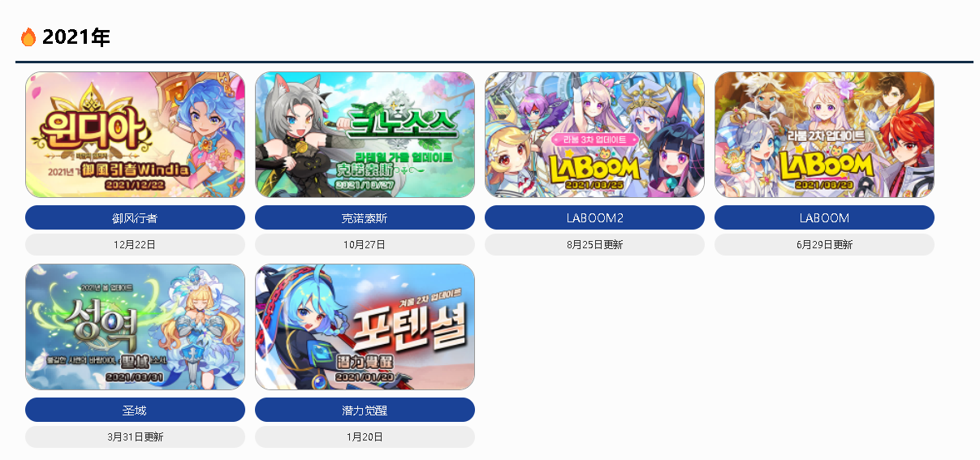Select the LABOOM2 blue button
This screenshot has height=460, width=980.
[594, 217]
